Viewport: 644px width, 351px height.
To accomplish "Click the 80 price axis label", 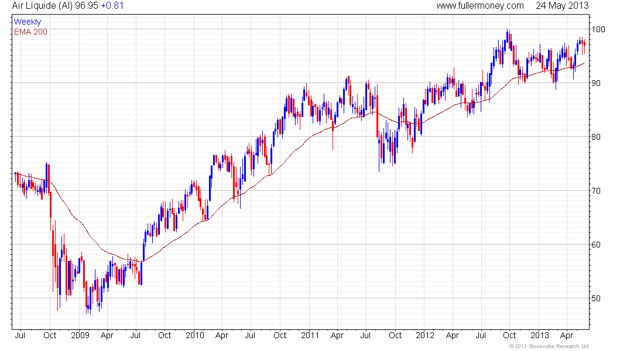I will pos(596,137).
